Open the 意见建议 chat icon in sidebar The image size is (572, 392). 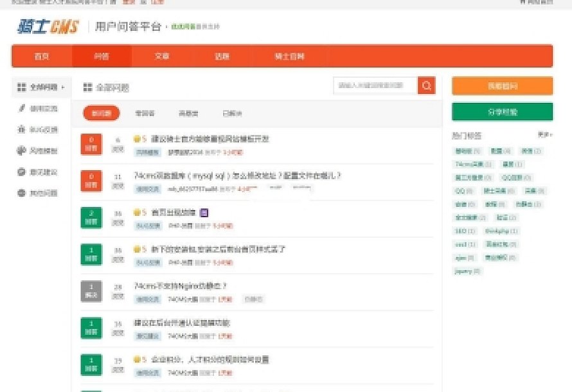[21, 172]
